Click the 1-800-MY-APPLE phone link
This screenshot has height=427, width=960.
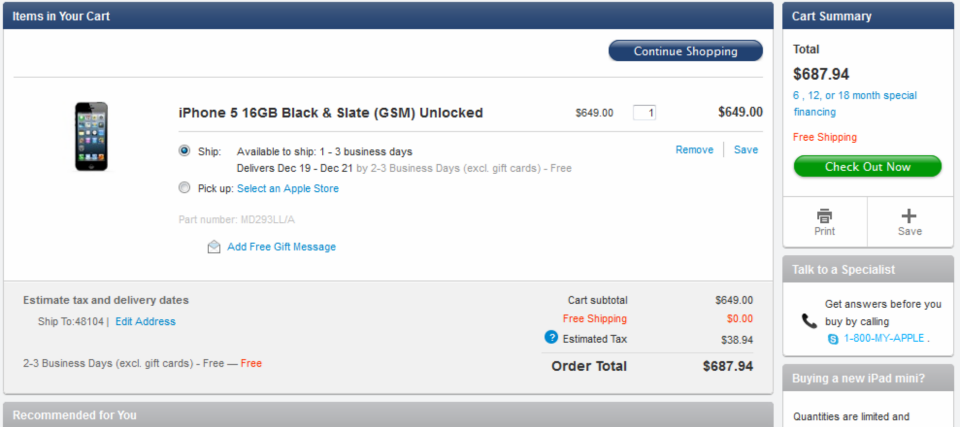[x=885, y=339]
